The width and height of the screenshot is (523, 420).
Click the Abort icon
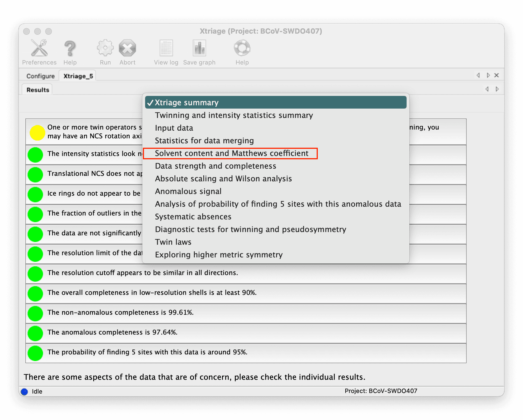point(127,48)
